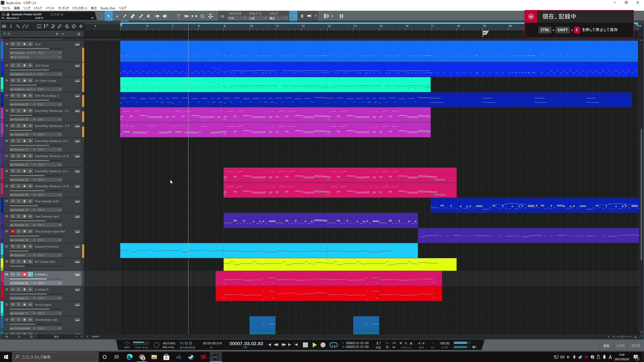644x362 pixels.
Task: Click the IQ input quantize icon
Action: pyautogui.click(x=222, y=16)
